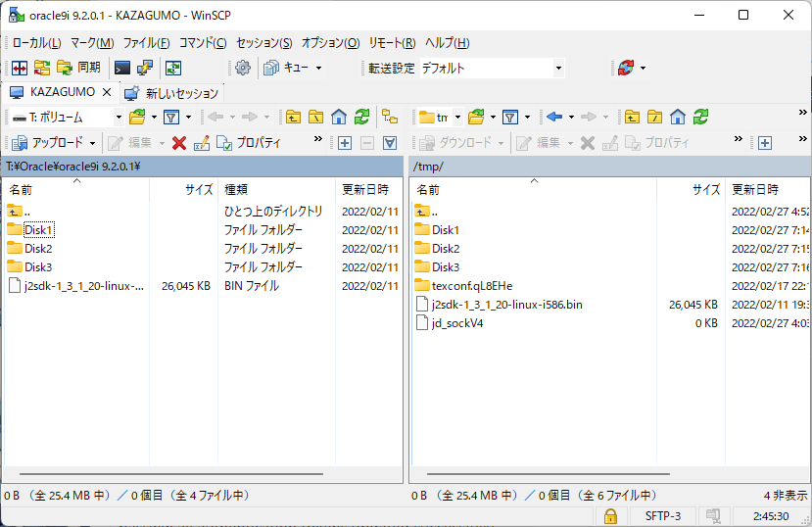The image size is (812, 527).
Task: Click local root directory icon
Action: (x=316, y=117)
